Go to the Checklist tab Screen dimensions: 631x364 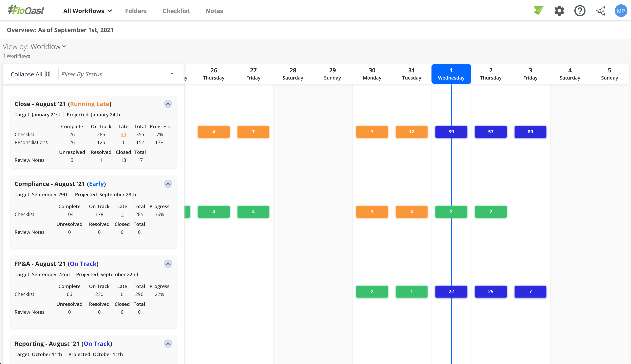pyautogui.click(x=176, y=11)
